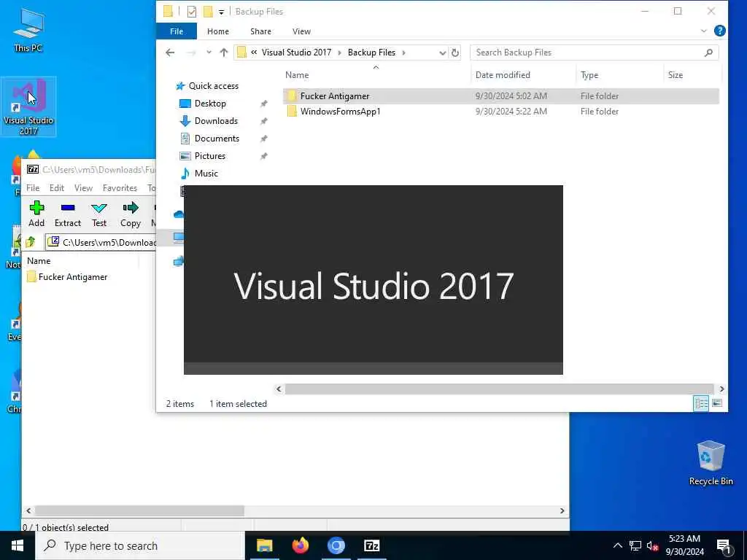Open the address bar history dropdown
Viewport: 747px width, 560px height.
click(x=442, y=52)
